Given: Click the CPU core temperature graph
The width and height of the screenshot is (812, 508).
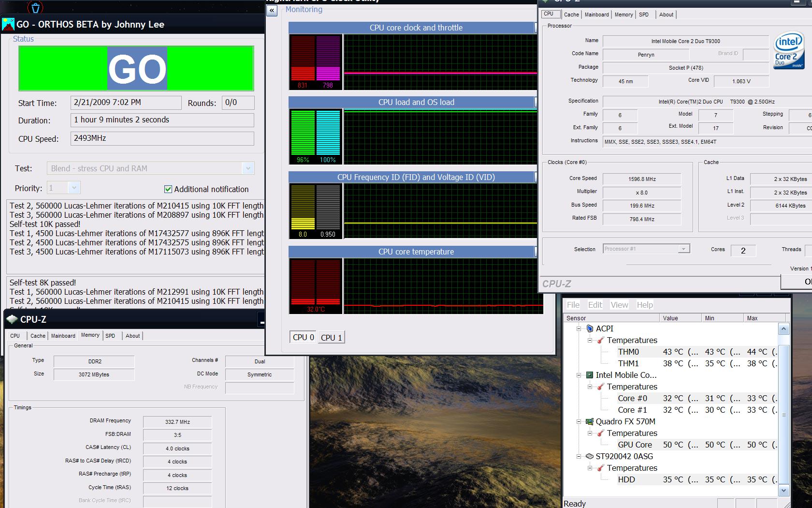Looking at the screenshot, I should click(443, 286).
